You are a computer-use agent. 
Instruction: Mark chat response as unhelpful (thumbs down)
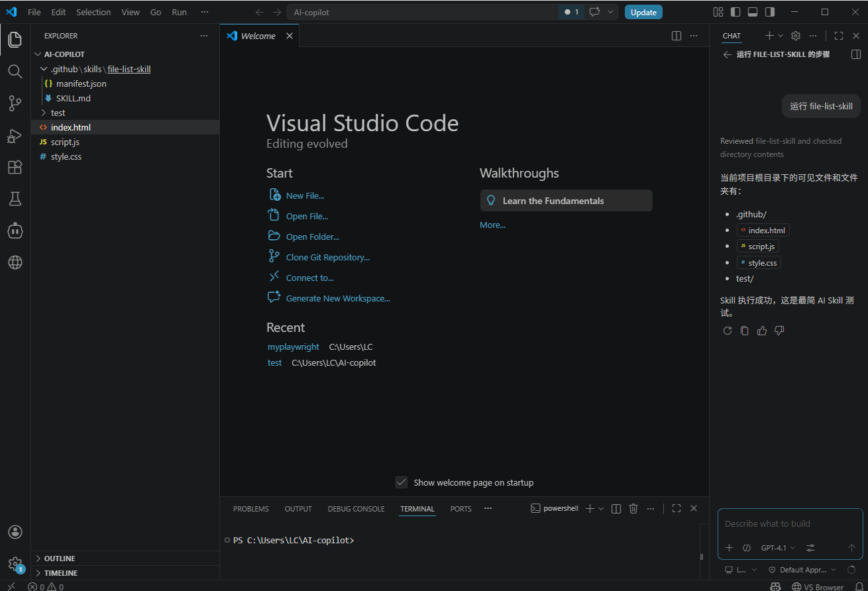pyautogui.click(x=779, y=331)
